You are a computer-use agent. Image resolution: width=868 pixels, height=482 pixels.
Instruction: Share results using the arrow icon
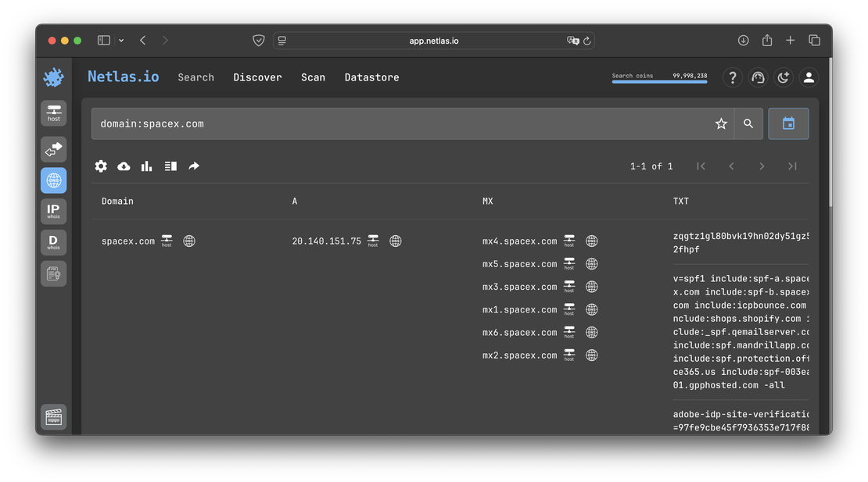click(194, 166)
